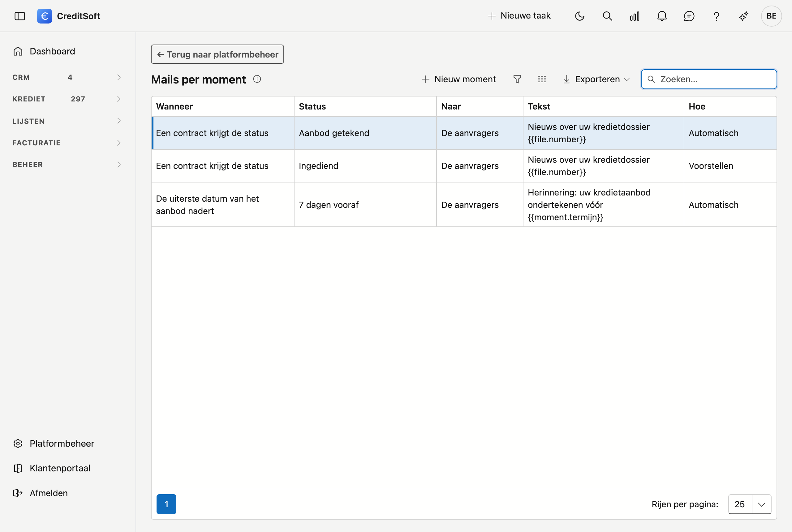This screenshot has height=532, width=792.
Task: Open the BE user avatar menu
Action: tap(771, 16)
